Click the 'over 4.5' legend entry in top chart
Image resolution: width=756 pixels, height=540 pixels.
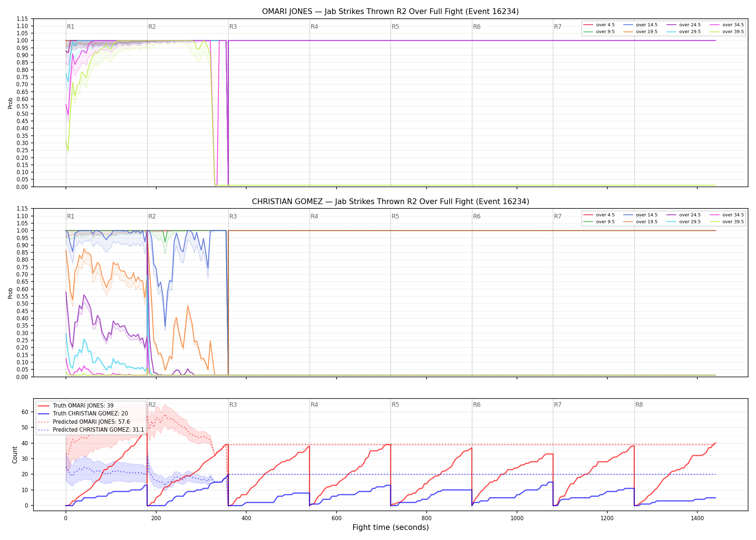tap(599, 25)
